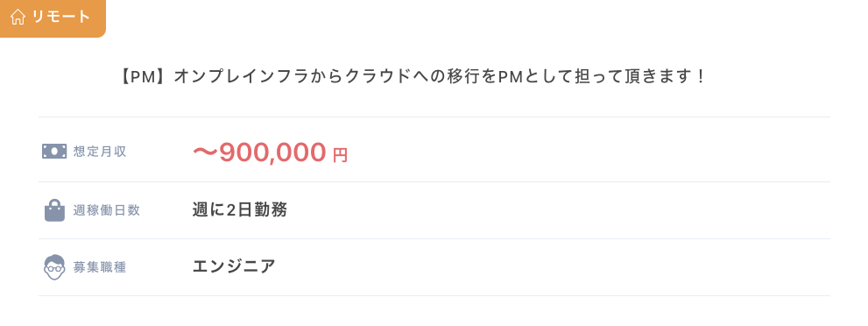Click the word クラウド in the title

tap(378, 77)
